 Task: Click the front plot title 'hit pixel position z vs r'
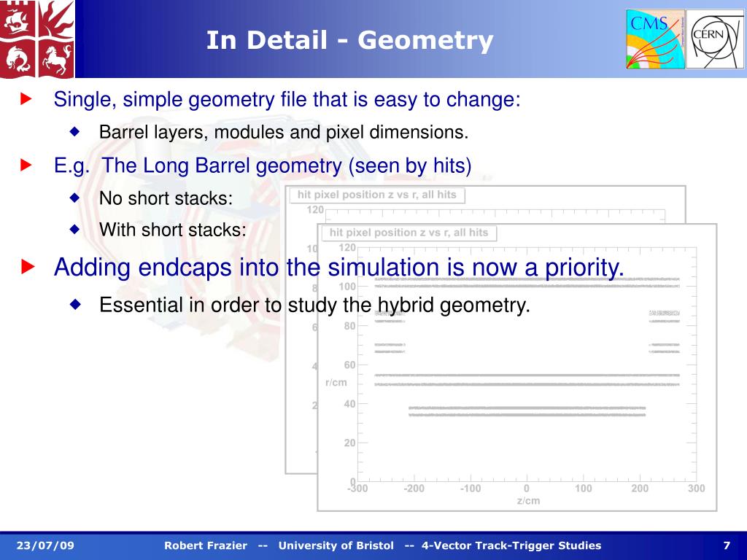point(409,233)
